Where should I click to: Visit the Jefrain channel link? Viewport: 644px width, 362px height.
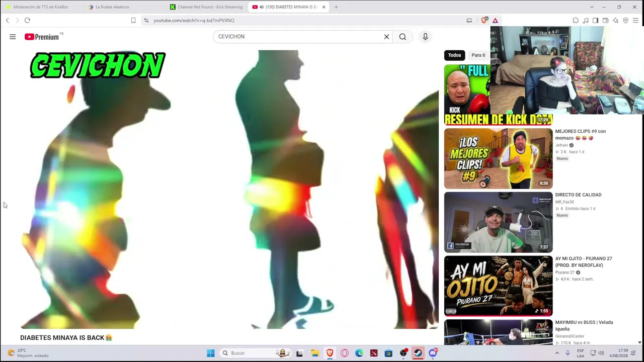coord(561,145)
